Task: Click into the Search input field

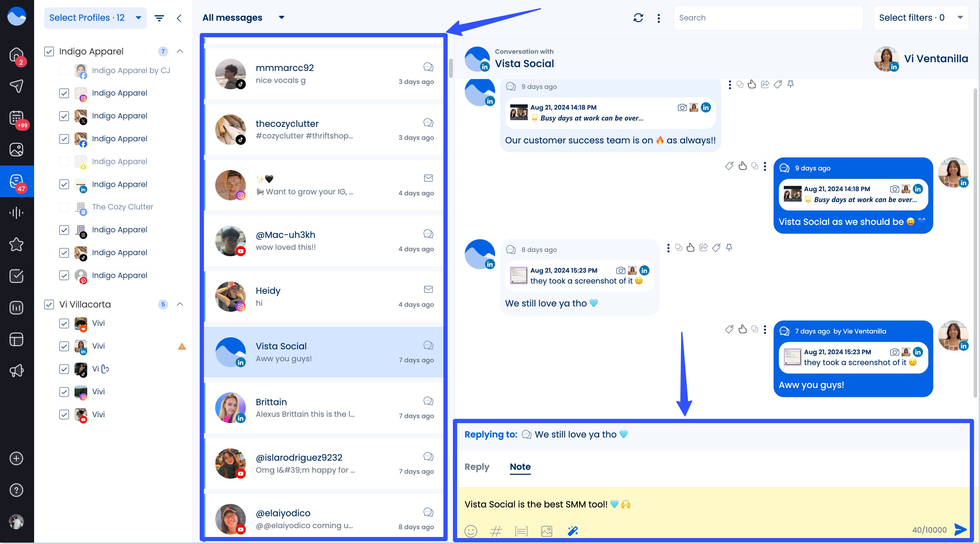Action: [768, 18]
